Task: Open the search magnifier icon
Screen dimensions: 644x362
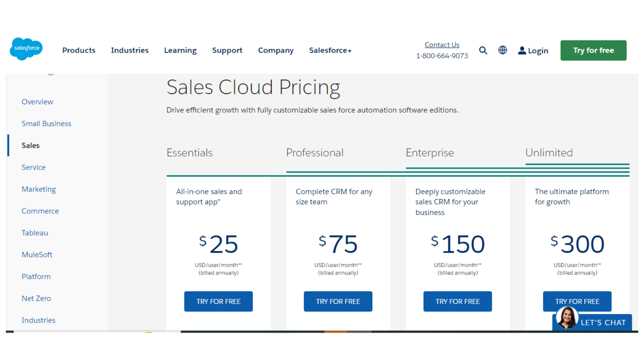Action: (483, 50)
